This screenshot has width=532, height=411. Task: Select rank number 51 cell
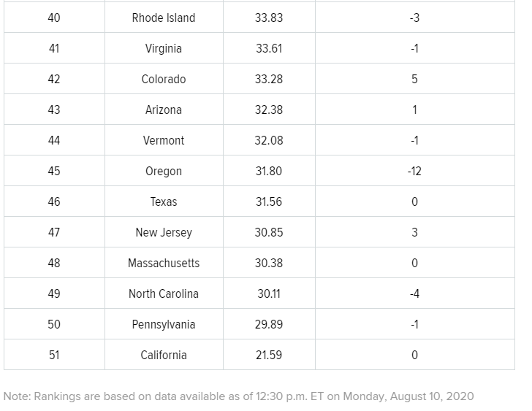(54, 355)
